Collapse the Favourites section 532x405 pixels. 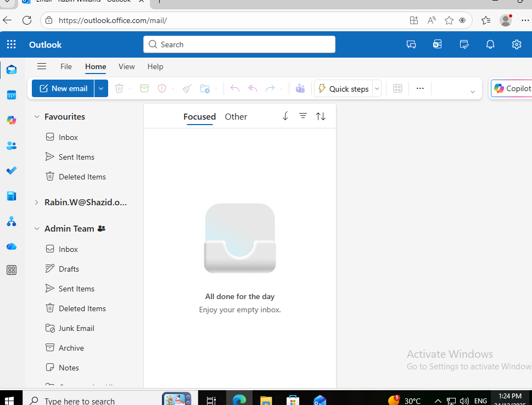(x=37, y=117)
